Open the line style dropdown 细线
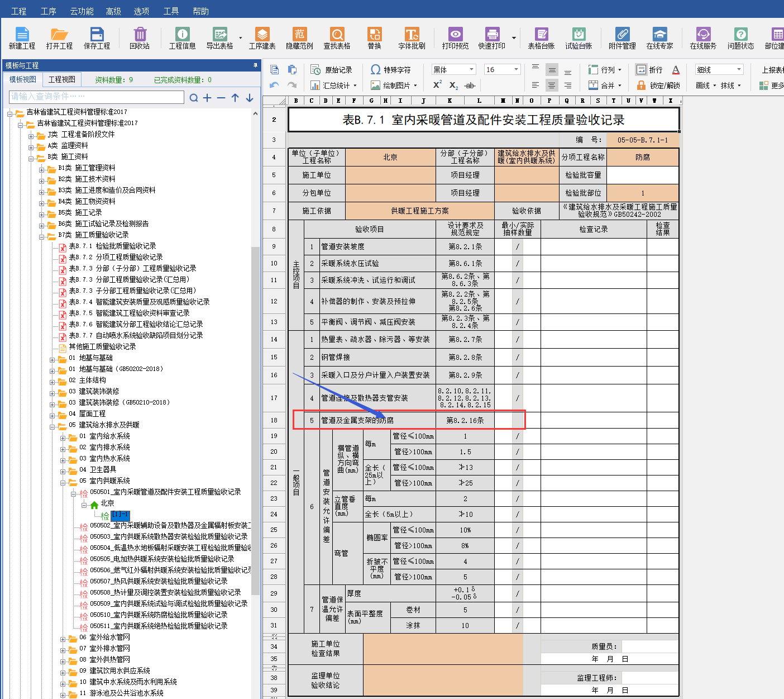This screenshot has height=699, width=784. [720, 69]
